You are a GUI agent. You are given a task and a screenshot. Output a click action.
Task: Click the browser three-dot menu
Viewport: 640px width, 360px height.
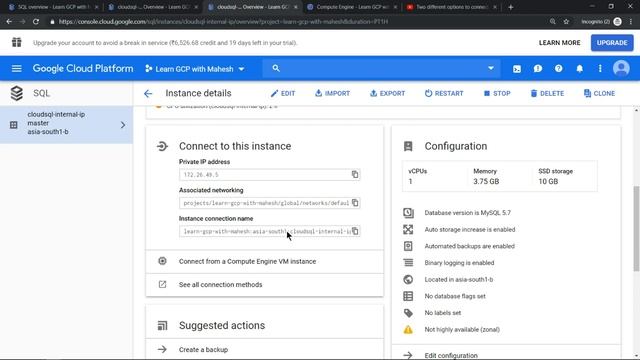[x=631, y=22]
